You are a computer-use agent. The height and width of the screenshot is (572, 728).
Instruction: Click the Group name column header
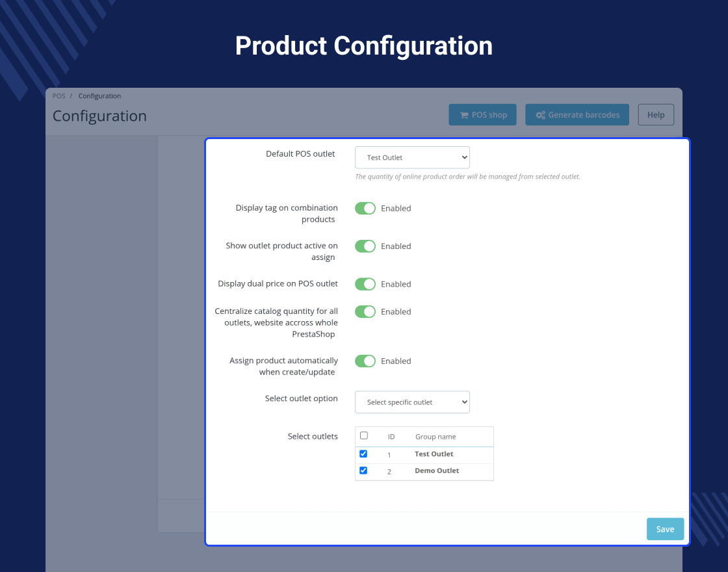tap(435, 437)
